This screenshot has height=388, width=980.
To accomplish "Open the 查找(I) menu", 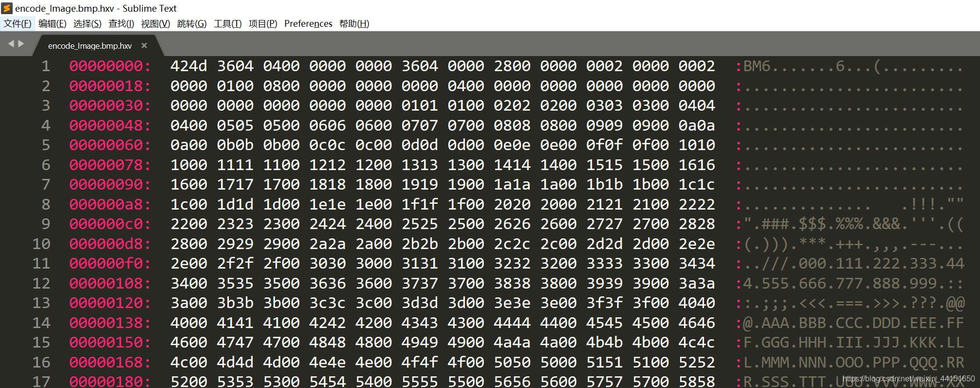I will [121, 23].
